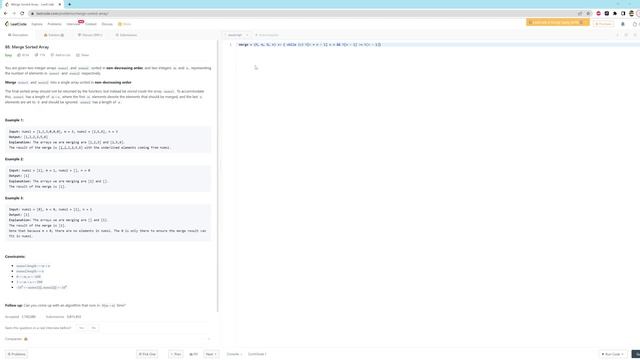This screenshot has height=360, width=640.
Task: Click the share icon in address bar
Action: click(x=580, y=13)
